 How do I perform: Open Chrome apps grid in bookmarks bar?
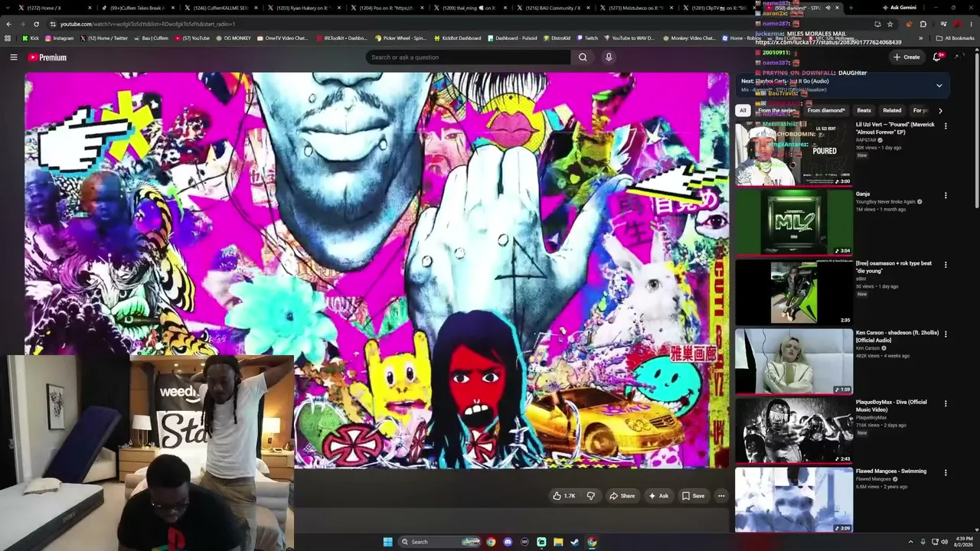8,37
